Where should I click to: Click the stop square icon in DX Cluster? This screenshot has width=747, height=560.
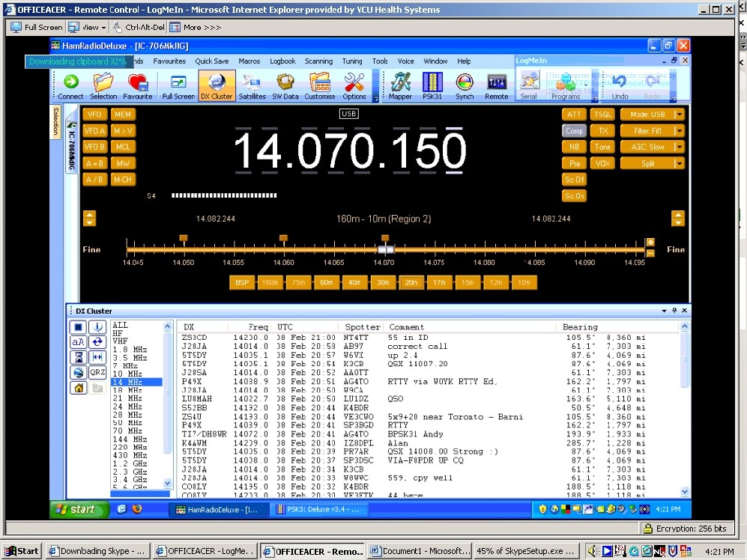point(79,327)
